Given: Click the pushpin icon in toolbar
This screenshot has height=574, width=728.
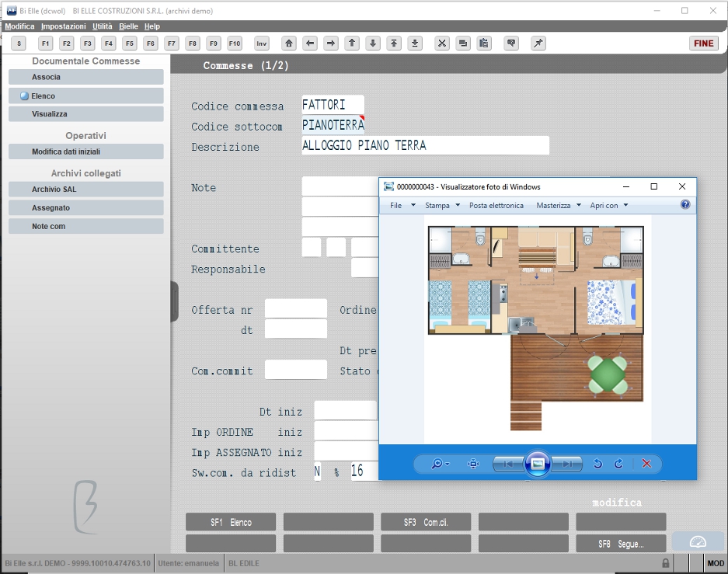Looking at the screenshot, I should coord(538,43).
